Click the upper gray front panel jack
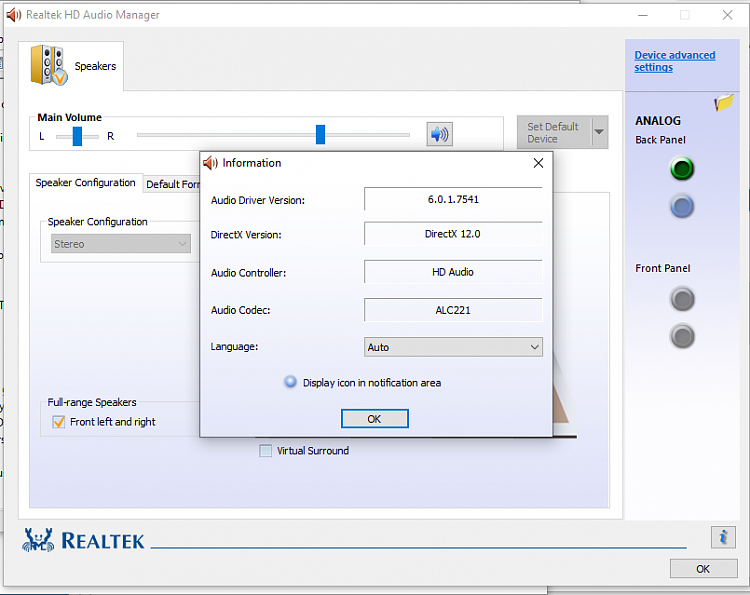Image resolution: width=750 pixels, height=595 pixels. coord(682,299)
